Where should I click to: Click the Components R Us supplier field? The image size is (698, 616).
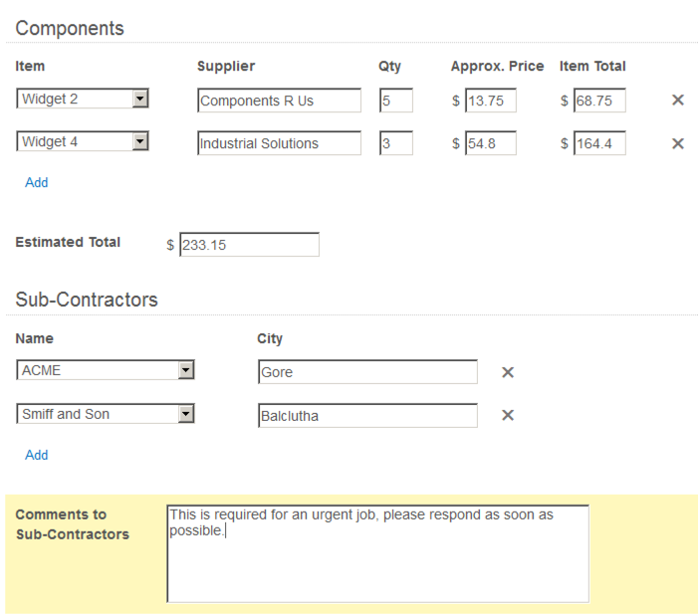pyautogui.click(x=279, y=101)
